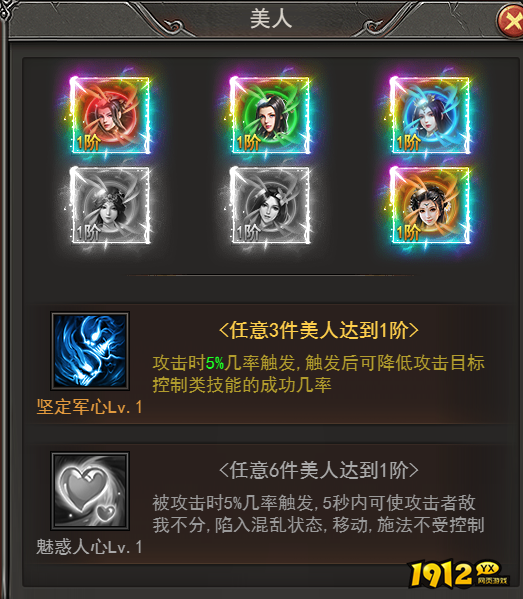Click the second greyed-out locked beauty portrait
This screenshot has height=599, width=523.
(270, 206)
